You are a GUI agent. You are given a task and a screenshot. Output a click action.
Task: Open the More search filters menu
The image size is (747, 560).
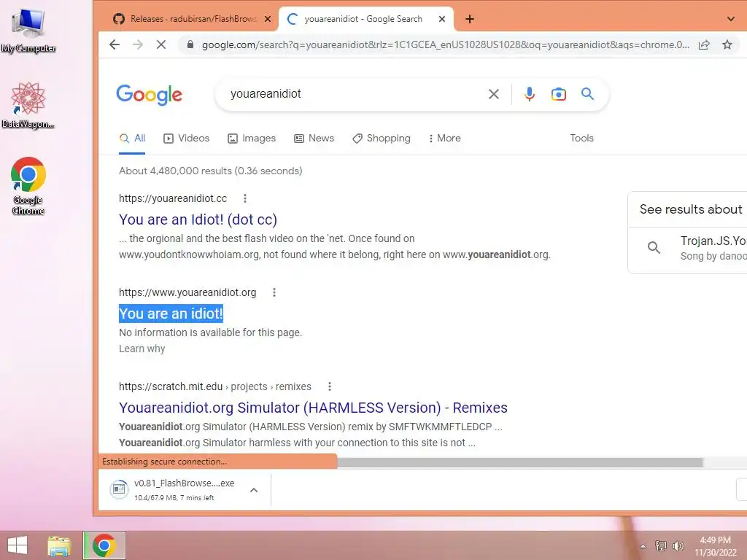coord(444,138)
